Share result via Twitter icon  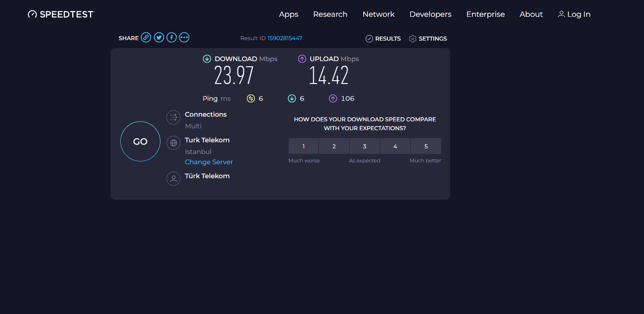[159, 38]
